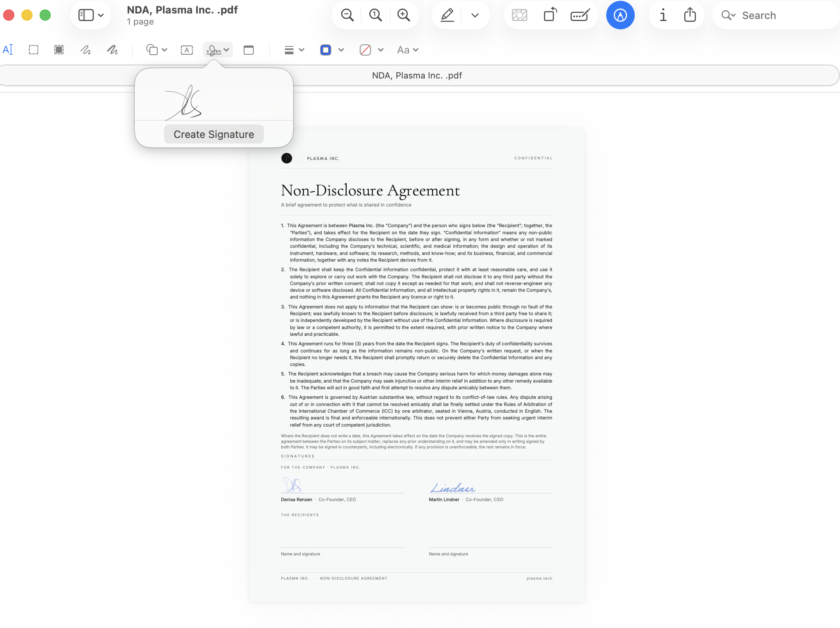This screenshot has height=628, width=840.
Task: Toggle the Markup toolbar button
Action: pos(620,15)
